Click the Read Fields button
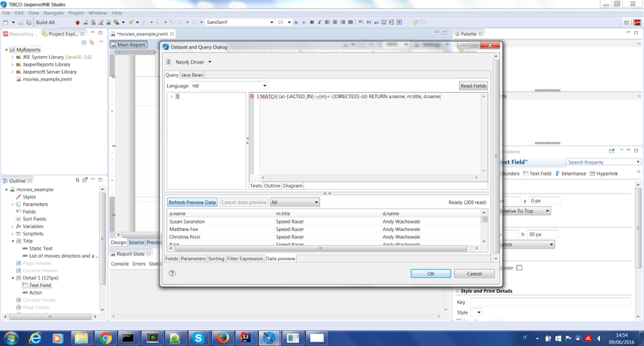Screen dimensions: 644x346 pos(473,86)
